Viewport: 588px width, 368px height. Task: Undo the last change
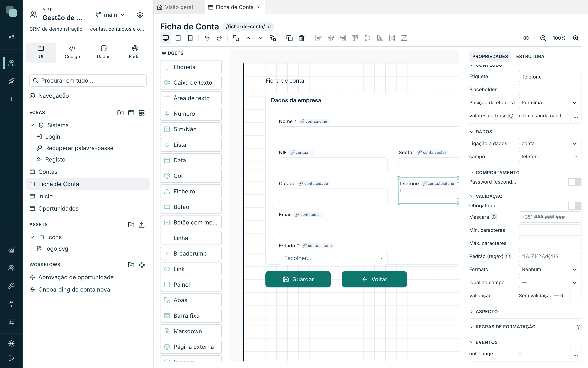[x=207, y=38]
